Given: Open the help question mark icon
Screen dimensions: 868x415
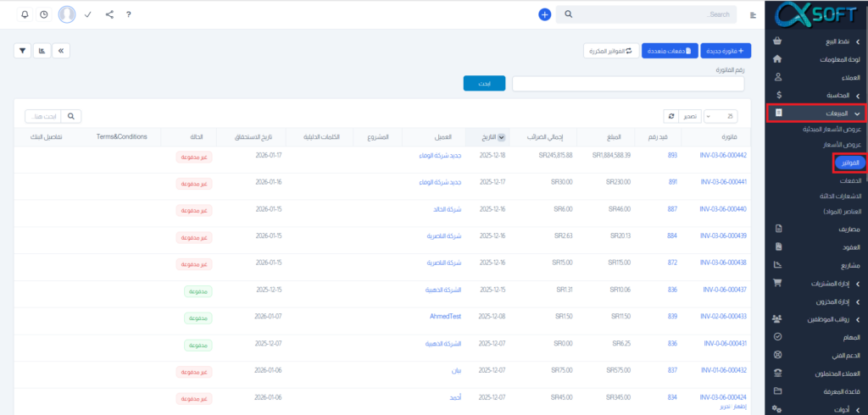Looking at the screenshot, I should coord(128,14).
